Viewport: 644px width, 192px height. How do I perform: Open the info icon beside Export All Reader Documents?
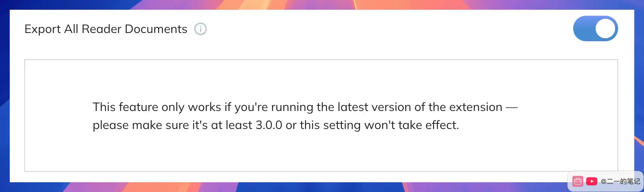click(201, 29)
